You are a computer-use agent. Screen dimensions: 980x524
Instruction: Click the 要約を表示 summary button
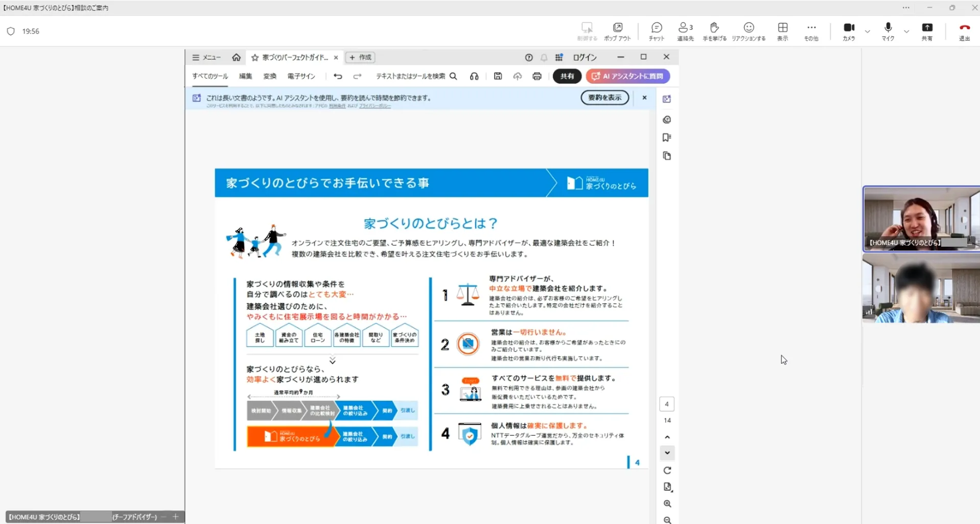(x=605, y=98)
